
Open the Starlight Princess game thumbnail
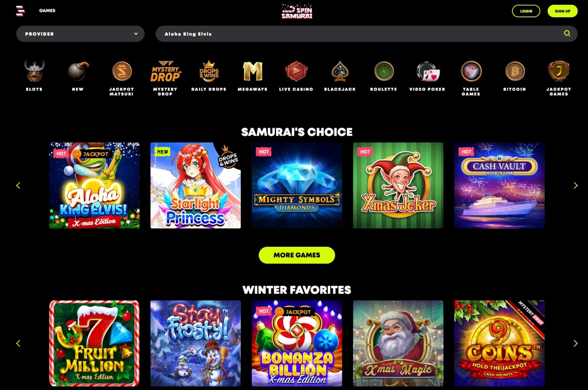(x=196, y=185)
